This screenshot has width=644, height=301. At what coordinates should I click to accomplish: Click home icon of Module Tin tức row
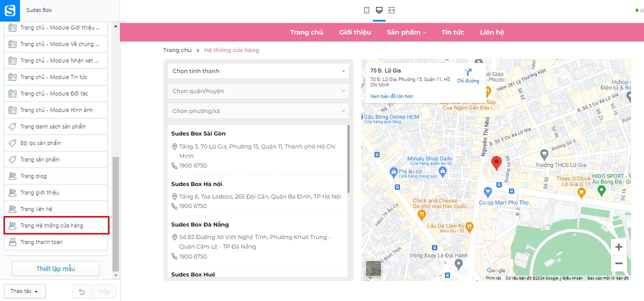(x=12, y=77)
